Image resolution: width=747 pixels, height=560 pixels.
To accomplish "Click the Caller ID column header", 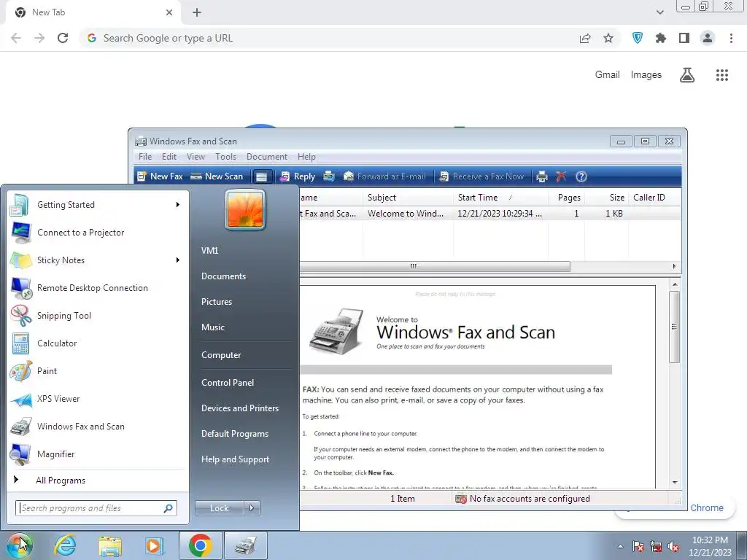I will coord(655,197).
